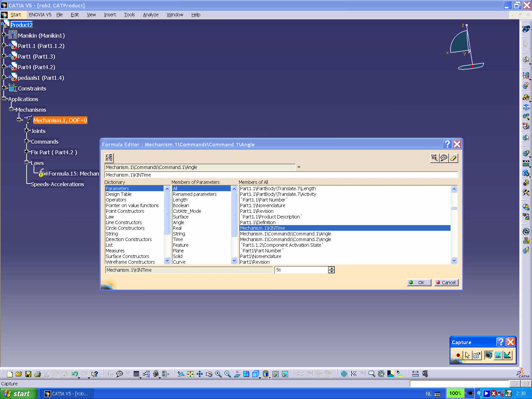Select vector mode icon in the Capture window
Screen dimensions: 532x399
(x=507, y=355)
